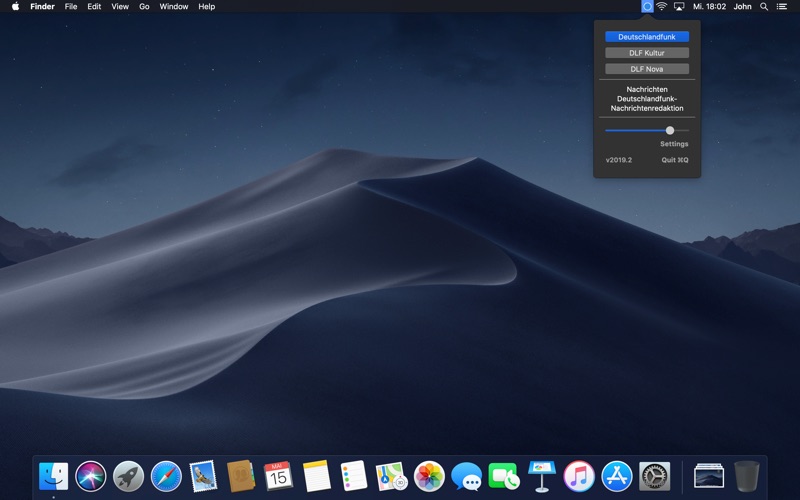Open Wi-Fi status in the menu bar

(x=662, y=6)
